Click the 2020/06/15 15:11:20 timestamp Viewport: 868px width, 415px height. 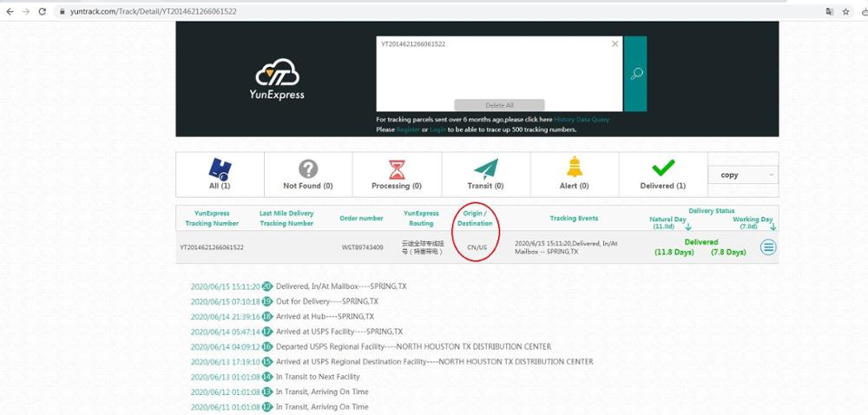coord(225,287)
